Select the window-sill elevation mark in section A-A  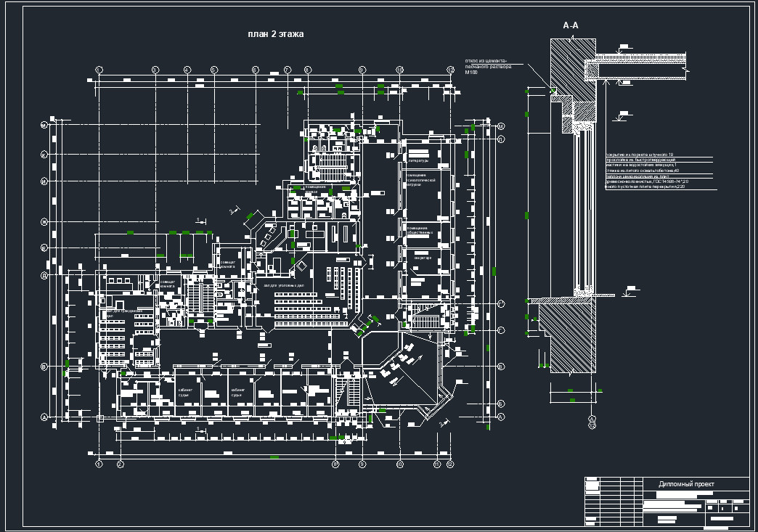(629, 292)
